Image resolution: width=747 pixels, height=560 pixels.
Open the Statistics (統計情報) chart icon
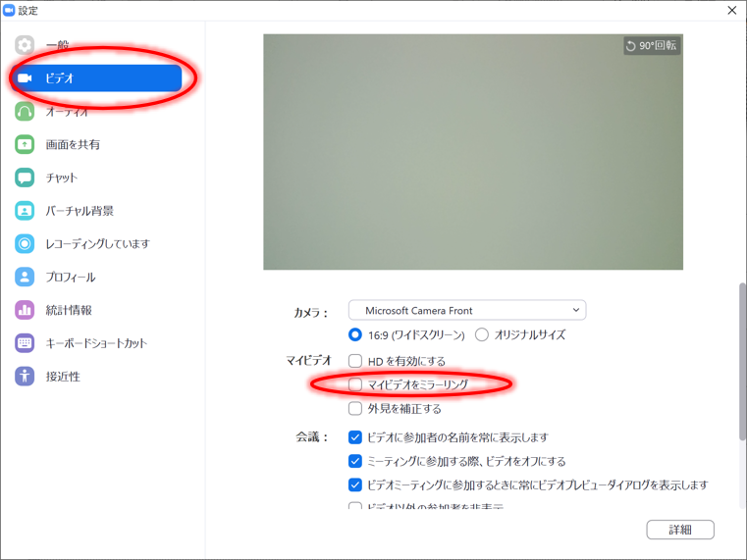click(25, 310)
